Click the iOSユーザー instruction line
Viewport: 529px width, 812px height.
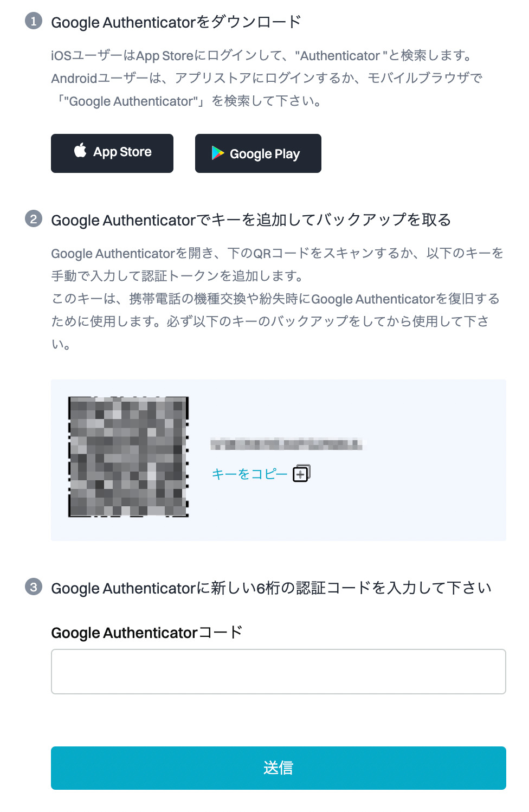click(x=263, y=56)
